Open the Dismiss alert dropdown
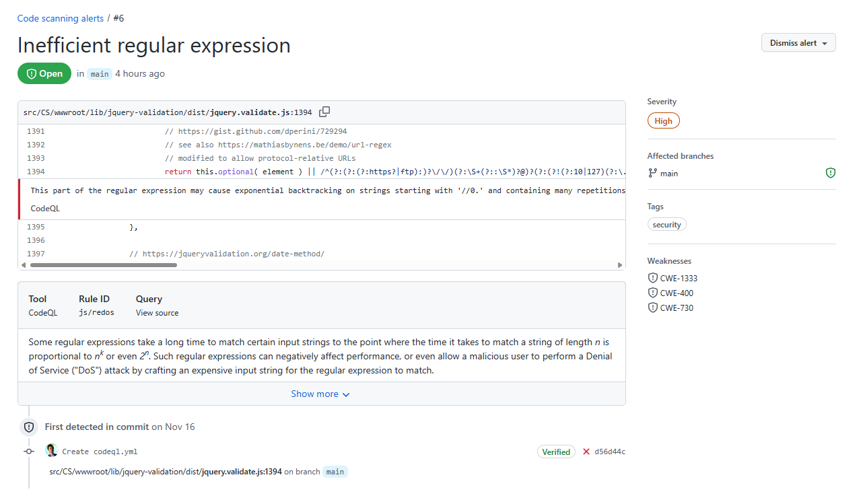This screenshot has width=861, height=504. tap(798, 42)
